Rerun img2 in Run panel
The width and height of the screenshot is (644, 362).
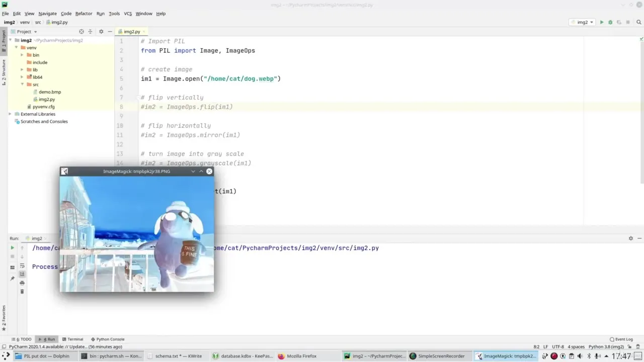click(13, 248)
